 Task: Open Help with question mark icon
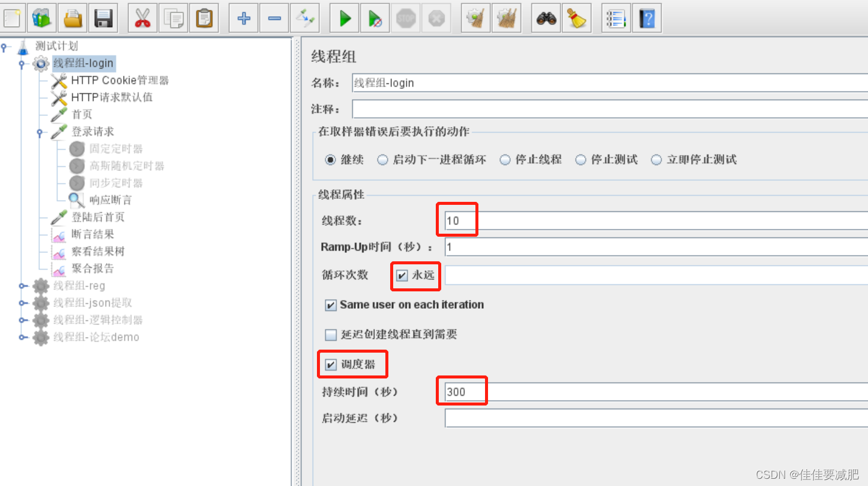647,18
